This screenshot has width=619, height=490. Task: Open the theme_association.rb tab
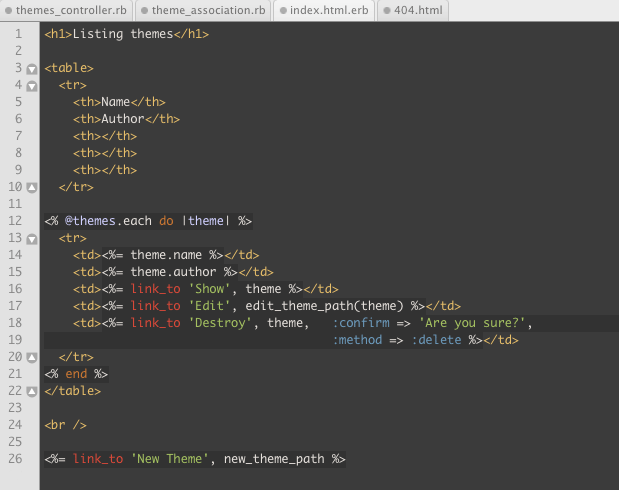click(x=208, y=11)
